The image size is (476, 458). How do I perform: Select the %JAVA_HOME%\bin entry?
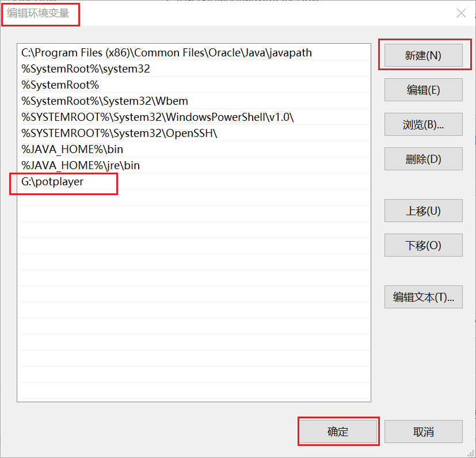(194, 149)
